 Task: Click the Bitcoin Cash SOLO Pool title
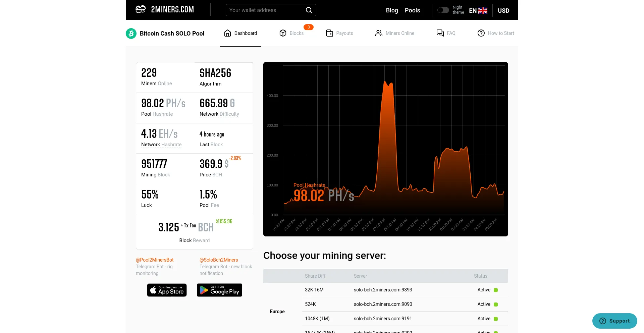(x=172, y=34)
